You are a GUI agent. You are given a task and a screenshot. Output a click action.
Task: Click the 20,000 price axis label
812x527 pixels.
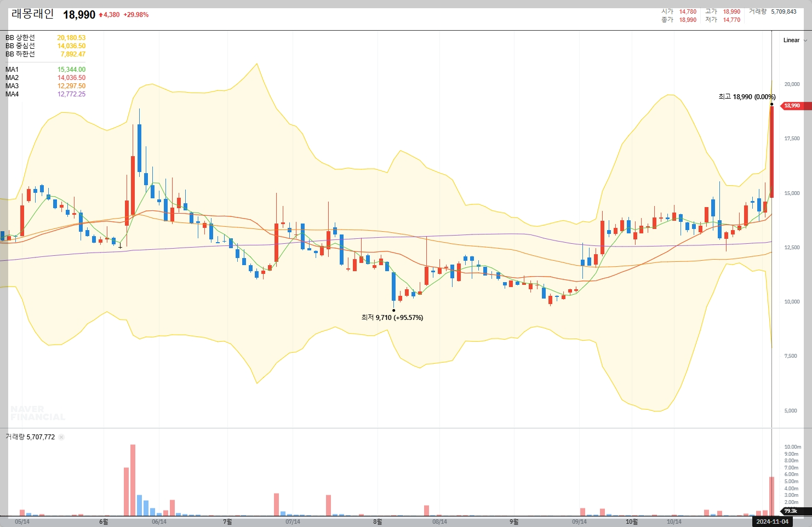tap(792, 84)
